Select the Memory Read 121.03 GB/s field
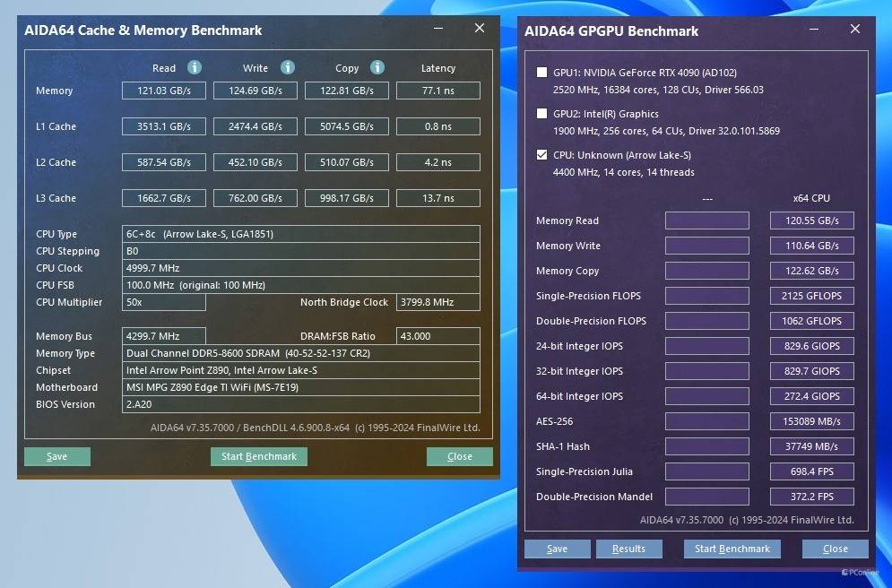Image resolution: width=892 pixels, height=588 pixels. click(x=164, y=91)
